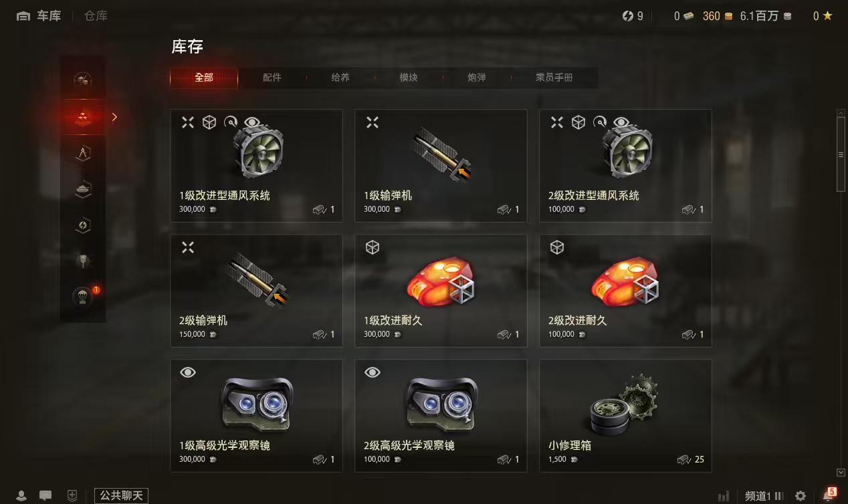The image size is (848, 504).
Task: Expand the sidebar arrow next to stock icon
Action: coord(114,117)
